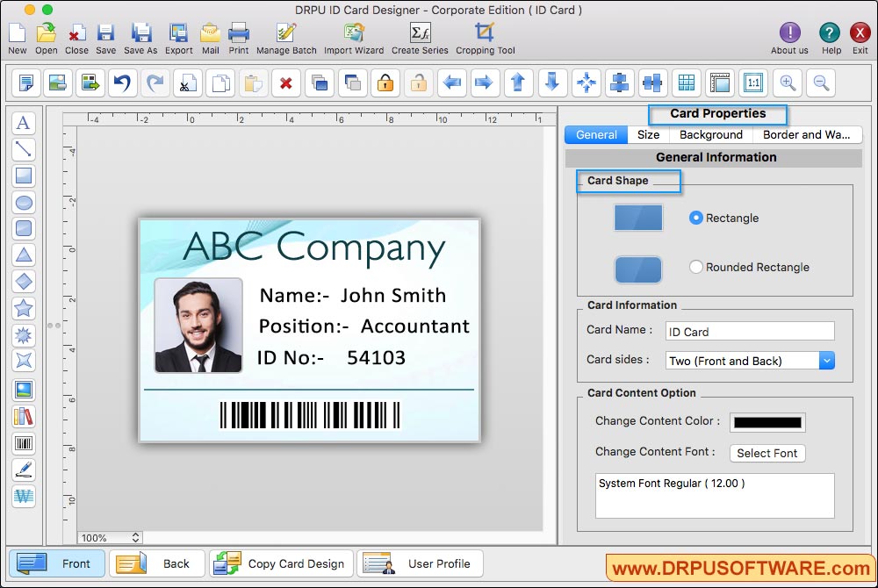Click the Zoom In magnifier icon
The height and width of the screenshot is (588, 878).
point(788,83)
